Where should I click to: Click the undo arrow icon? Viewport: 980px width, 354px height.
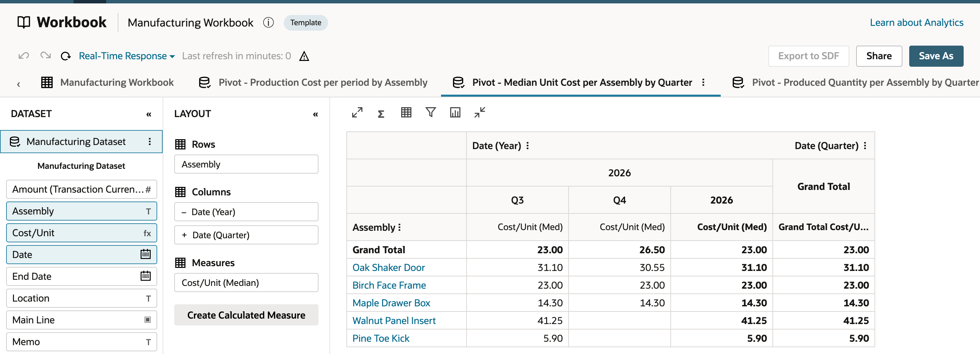23,56
